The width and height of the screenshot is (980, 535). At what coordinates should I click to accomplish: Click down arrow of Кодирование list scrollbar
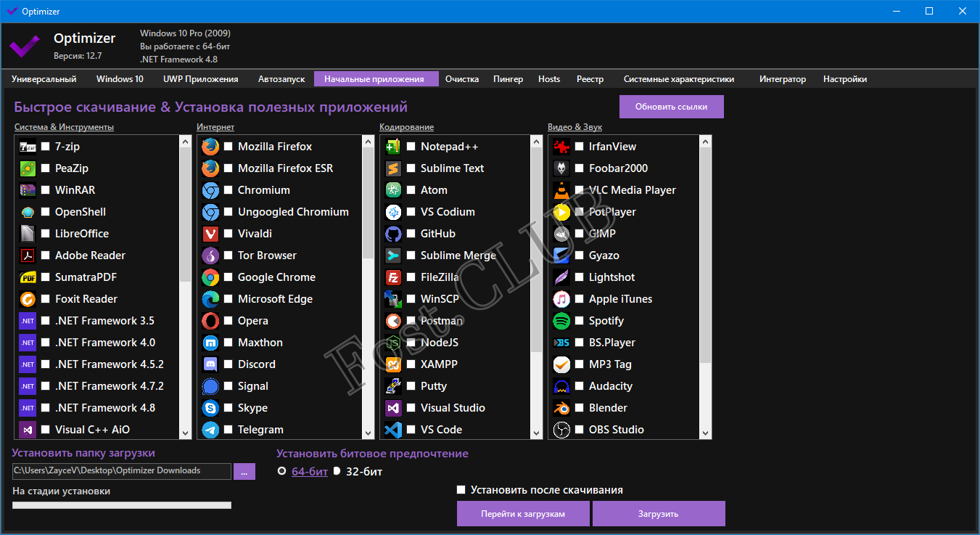pyautogui.click(x=537, y=433)
